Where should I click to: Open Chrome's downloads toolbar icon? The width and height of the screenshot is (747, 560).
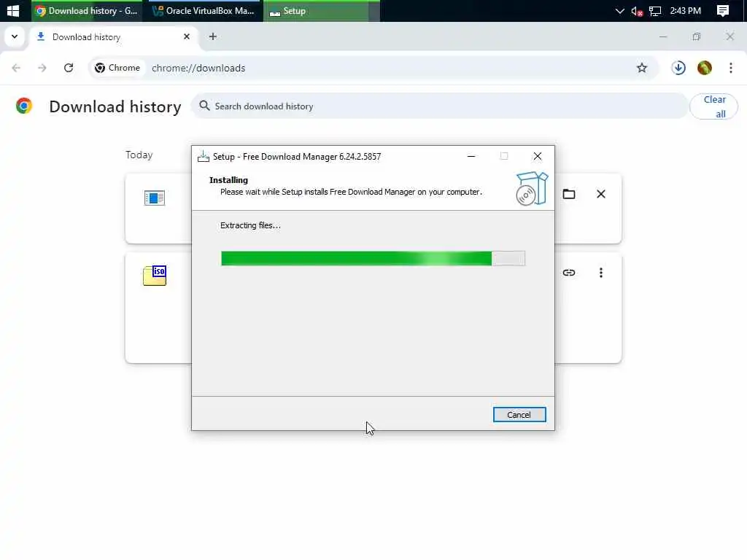[678, 68]
